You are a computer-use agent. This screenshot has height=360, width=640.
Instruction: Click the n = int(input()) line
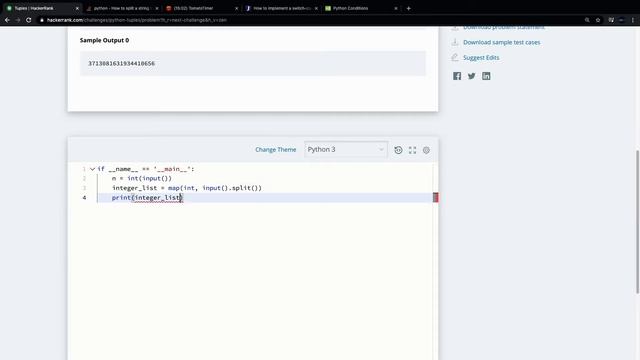(x=142, y=178)
